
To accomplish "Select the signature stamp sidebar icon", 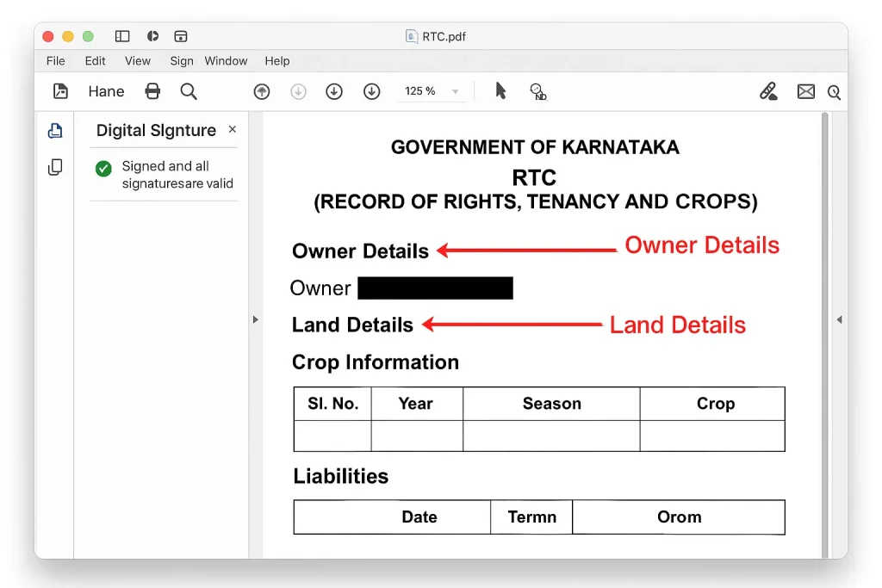I will click(x=55, y=130).
